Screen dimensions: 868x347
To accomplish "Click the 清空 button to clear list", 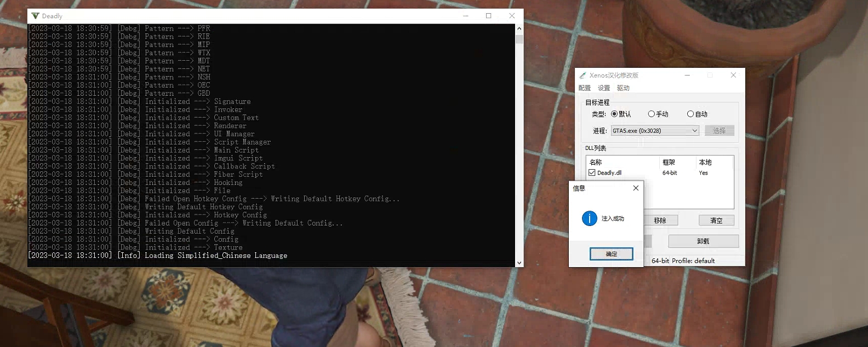I will pyautogui.click(x=716, y=220).
